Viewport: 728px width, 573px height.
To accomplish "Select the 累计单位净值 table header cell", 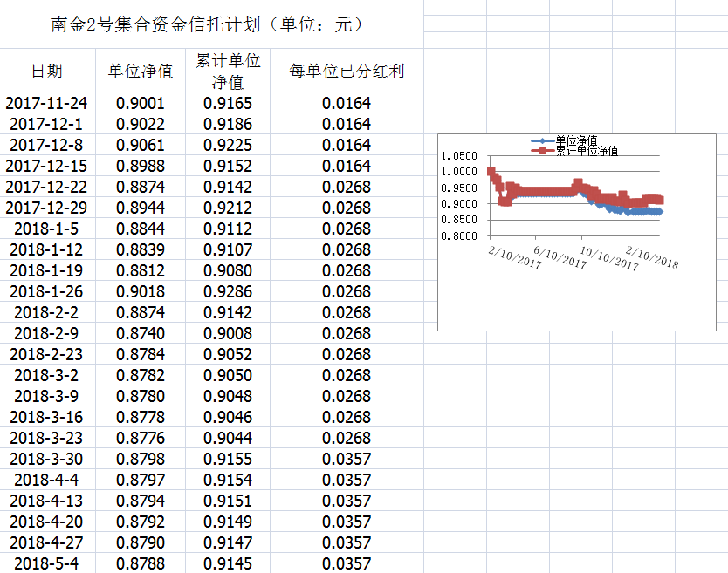I will tap(227, 71).
